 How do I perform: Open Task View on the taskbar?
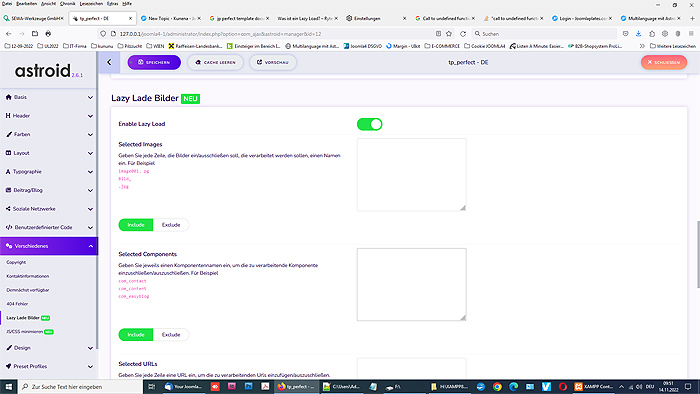[x=151, y=386]
